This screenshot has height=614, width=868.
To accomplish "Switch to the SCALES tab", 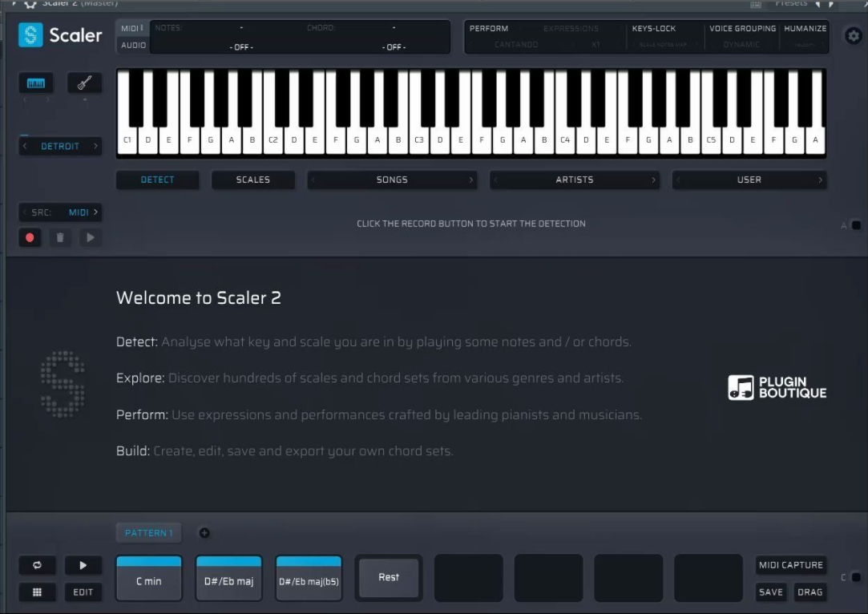I will point(252,180).
